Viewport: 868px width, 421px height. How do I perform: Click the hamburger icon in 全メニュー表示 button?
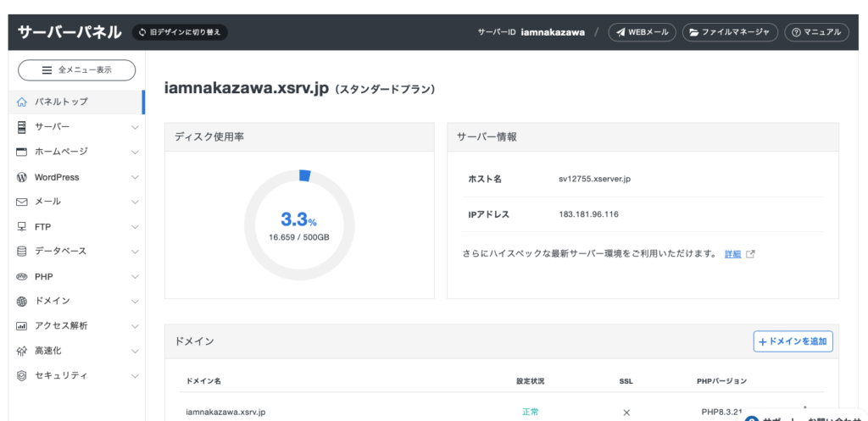47,70
